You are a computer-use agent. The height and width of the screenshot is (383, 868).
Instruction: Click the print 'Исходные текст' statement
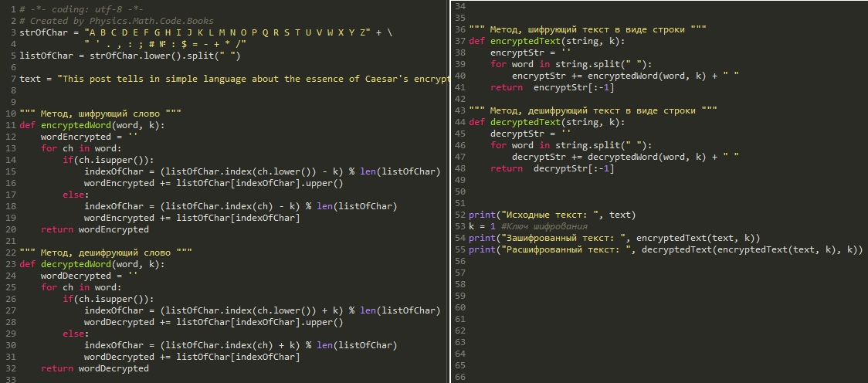tap(552, 215)
